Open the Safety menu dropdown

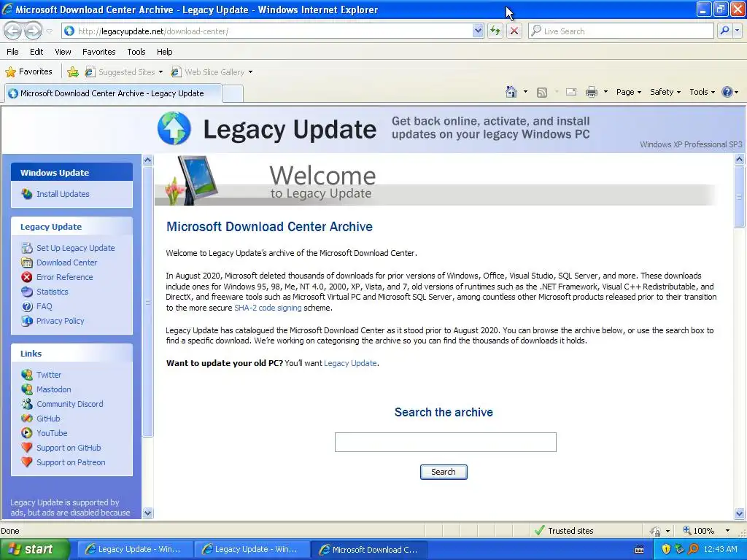(x=665, y=92)
